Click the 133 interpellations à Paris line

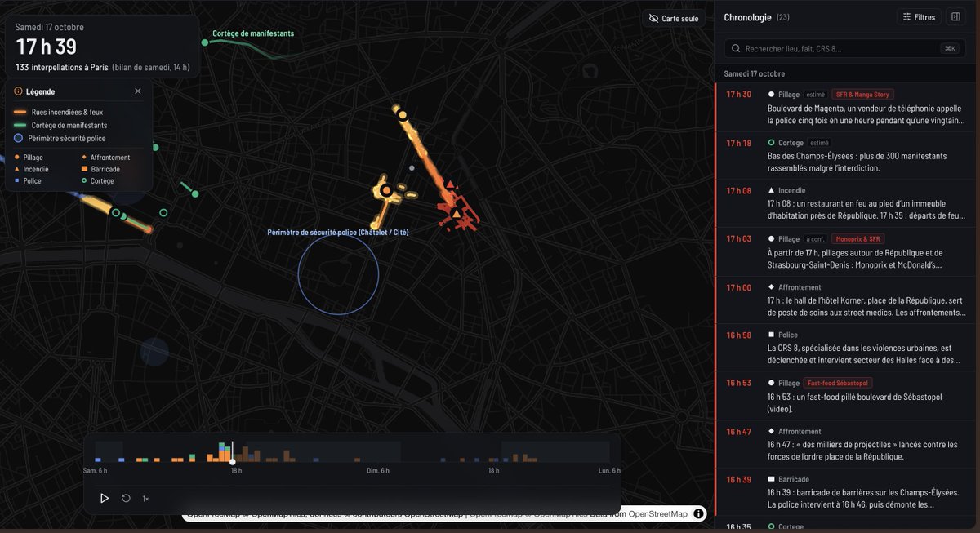click(61, 67)
